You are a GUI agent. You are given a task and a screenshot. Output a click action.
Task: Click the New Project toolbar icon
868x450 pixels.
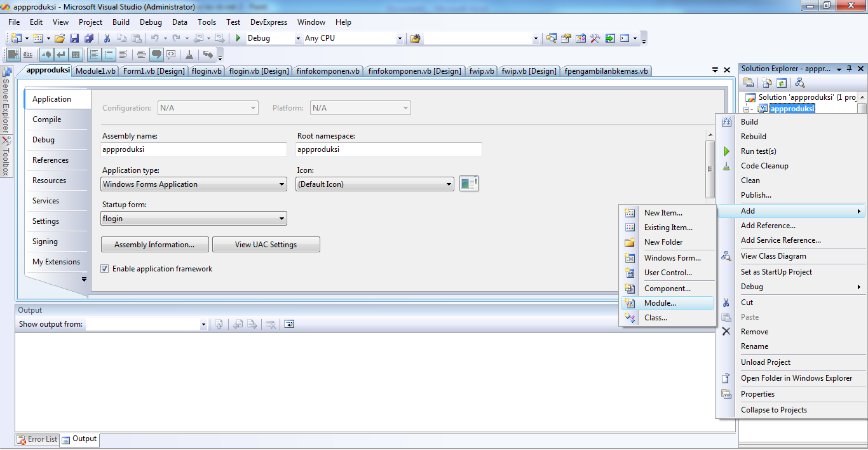tap(15, 38)
